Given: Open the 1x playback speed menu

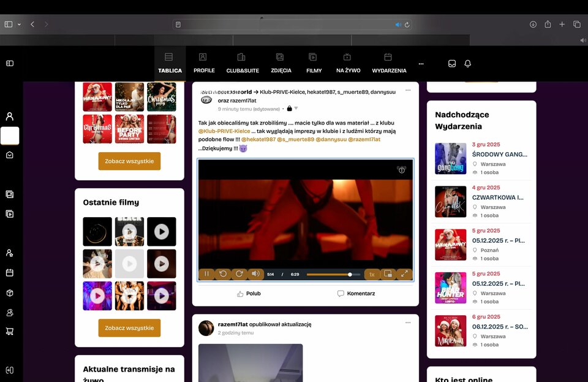Looking at the screenshot, I should pos(371,274).
